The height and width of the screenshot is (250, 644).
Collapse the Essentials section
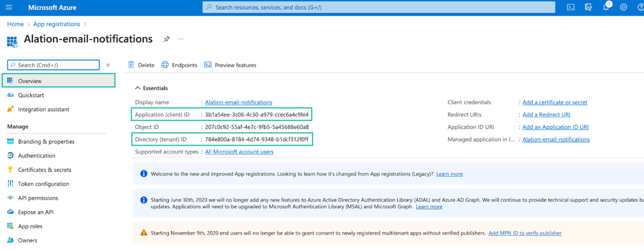pyautogui.click(x=138, y=88)
